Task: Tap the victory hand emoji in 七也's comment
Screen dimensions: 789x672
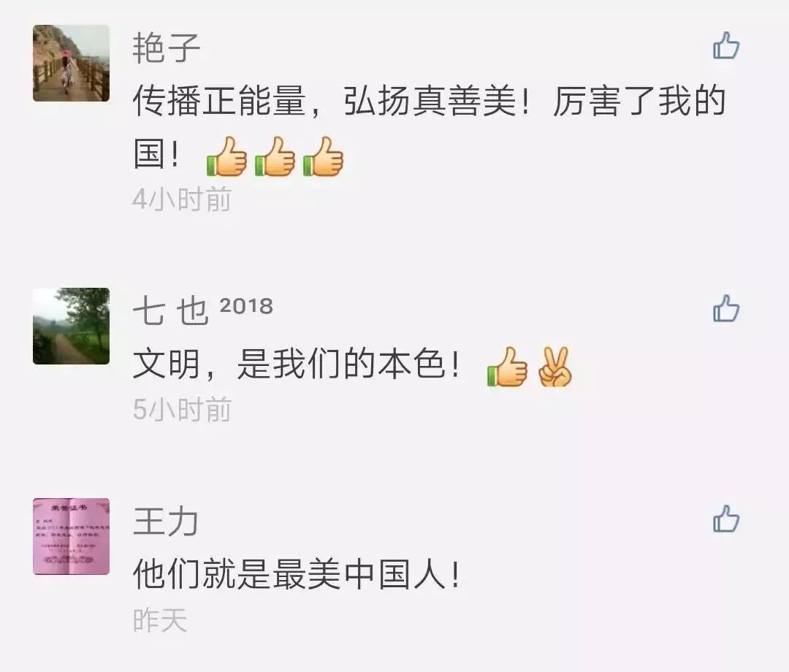Action: [x=555, y=367]
